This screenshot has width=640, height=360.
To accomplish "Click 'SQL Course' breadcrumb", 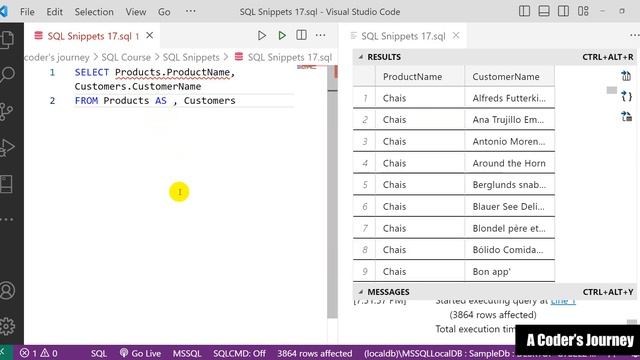I will click(x=126, y=58).
